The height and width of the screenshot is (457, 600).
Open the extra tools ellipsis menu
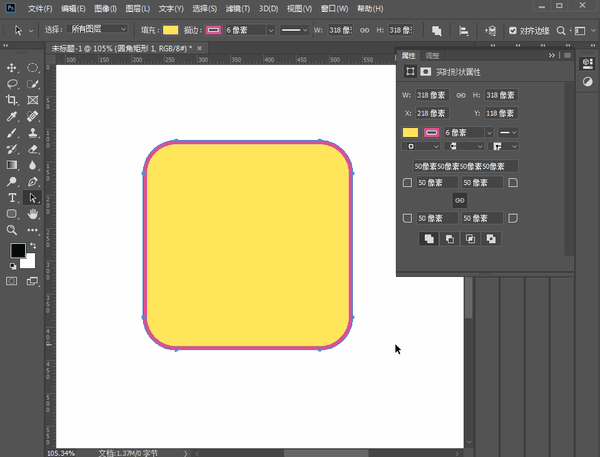point(33,230)
